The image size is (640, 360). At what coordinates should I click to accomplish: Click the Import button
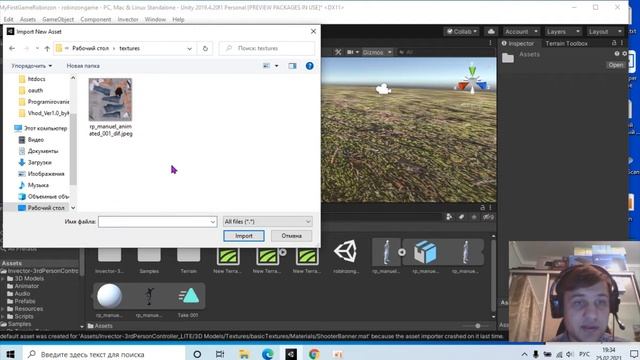click(244, 236)
